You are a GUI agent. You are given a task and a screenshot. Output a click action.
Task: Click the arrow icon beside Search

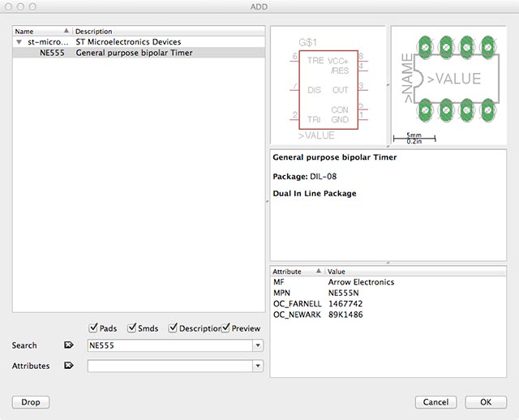(x=69, y=345)
